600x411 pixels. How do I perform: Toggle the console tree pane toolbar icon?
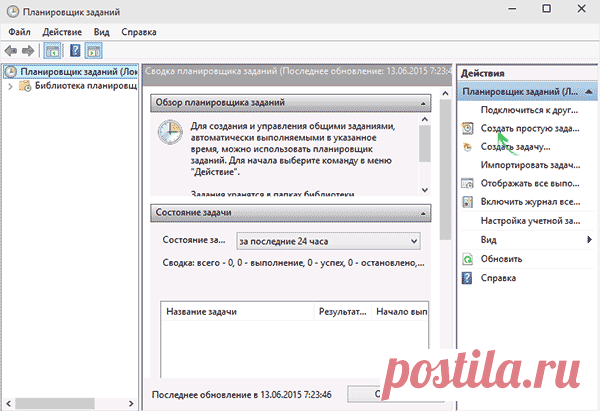pos(52,51)
